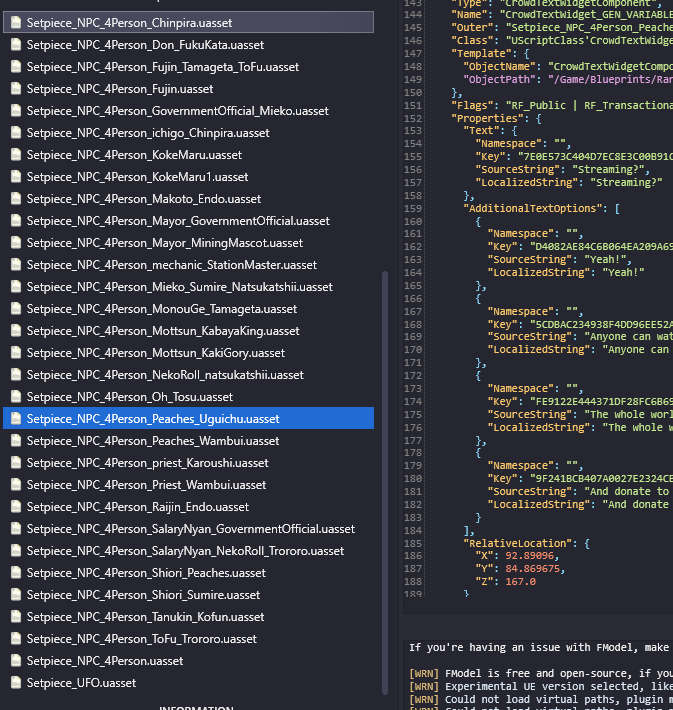Click the file icon next to Setpiece_NPC_4Person_Fujin.uasset

16,89
